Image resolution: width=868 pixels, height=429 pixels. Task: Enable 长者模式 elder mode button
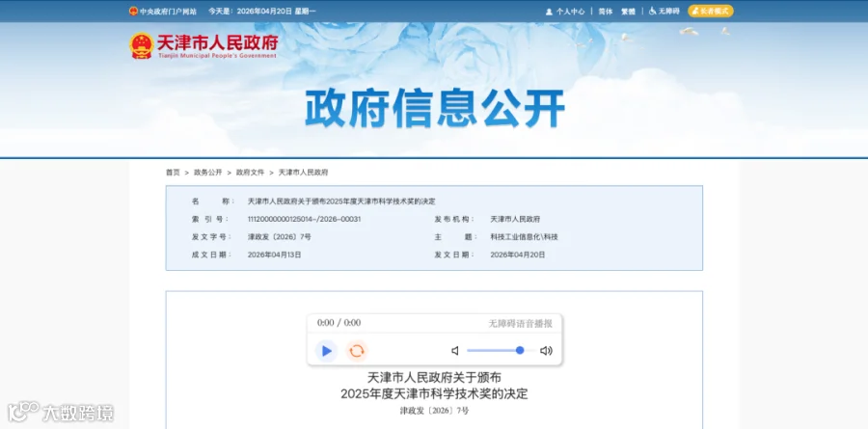(711, 11)
